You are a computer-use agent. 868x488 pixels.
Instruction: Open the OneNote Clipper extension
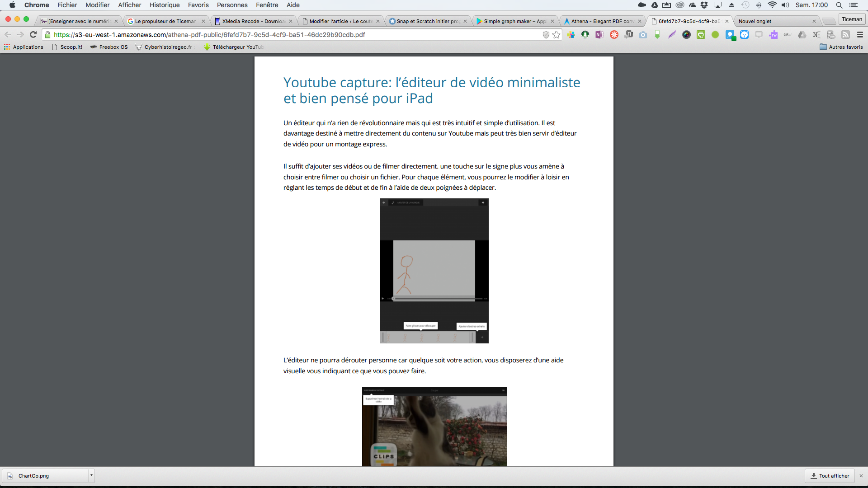tap(599, 35)
